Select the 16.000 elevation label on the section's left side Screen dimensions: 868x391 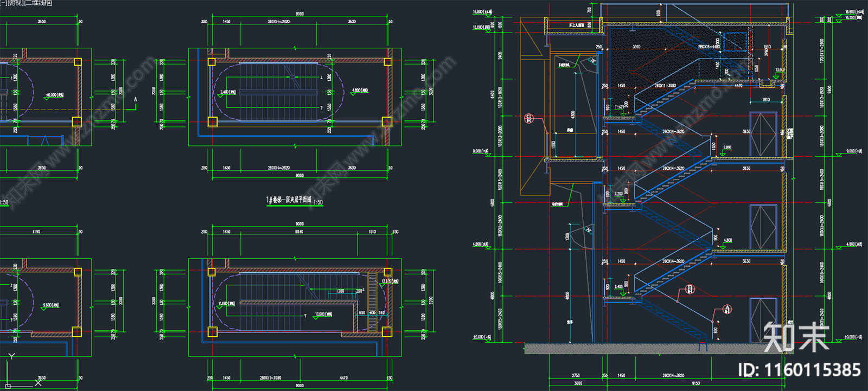[x=482, y=27]
